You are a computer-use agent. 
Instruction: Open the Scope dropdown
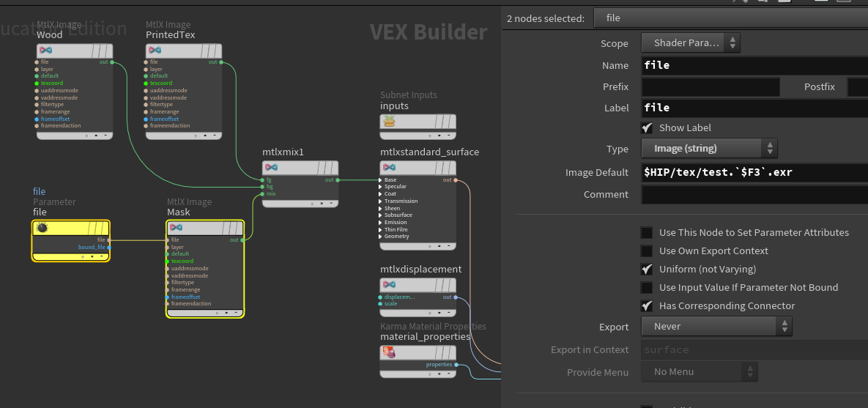[691, 43]
